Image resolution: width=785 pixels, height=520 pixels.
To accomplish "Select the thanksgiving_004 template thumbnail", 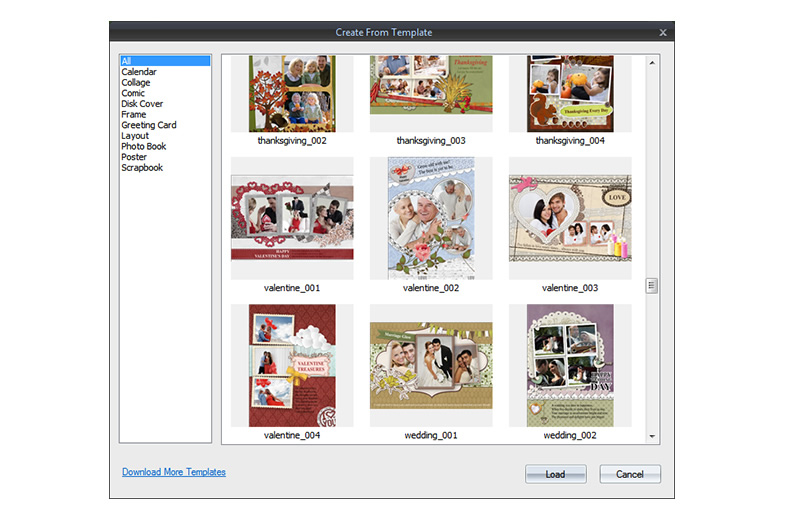I will (x=570, y=94).
